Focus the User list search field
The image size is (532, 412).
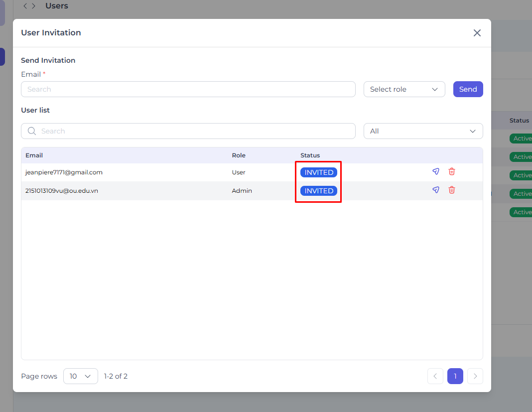tap(188, 131)
